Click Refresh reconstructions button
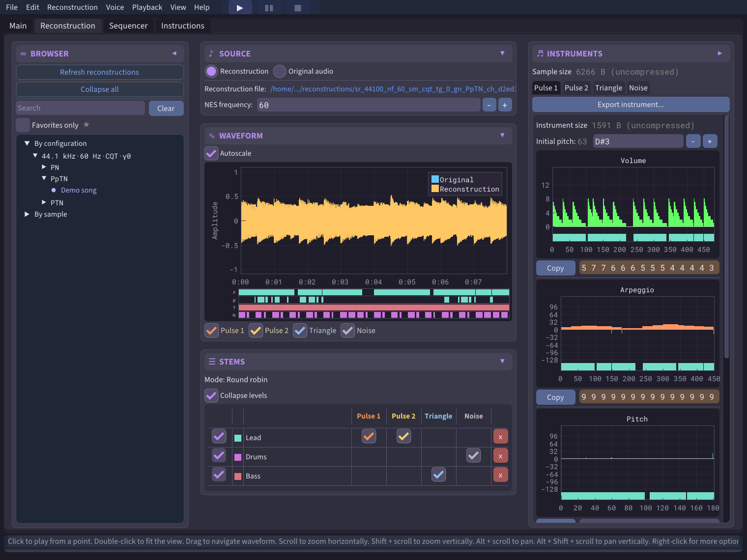747x560 pixels. pos(100,72)
